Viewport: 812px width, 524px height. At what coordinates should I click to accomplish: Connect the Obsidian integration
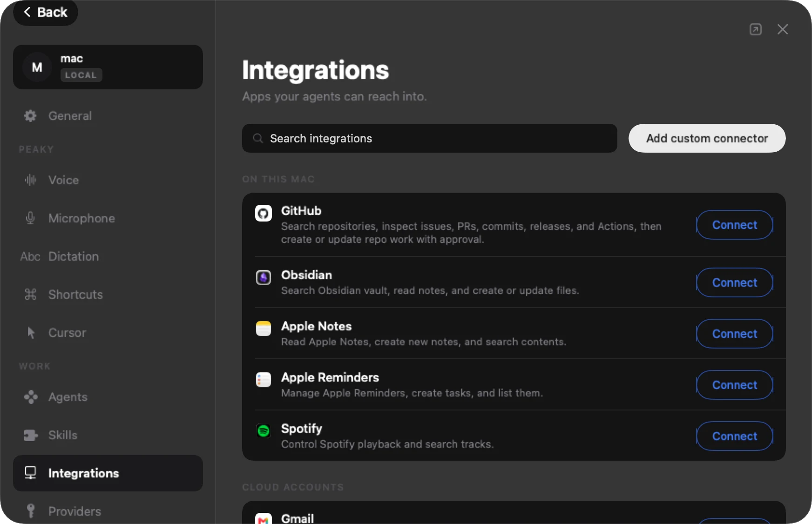735,282
